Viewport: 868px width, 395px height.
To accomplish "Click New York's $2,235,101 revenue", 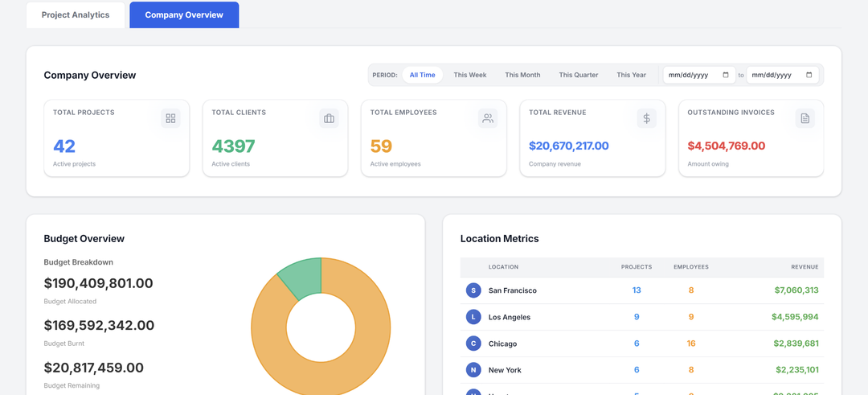I will click(797, 369).
